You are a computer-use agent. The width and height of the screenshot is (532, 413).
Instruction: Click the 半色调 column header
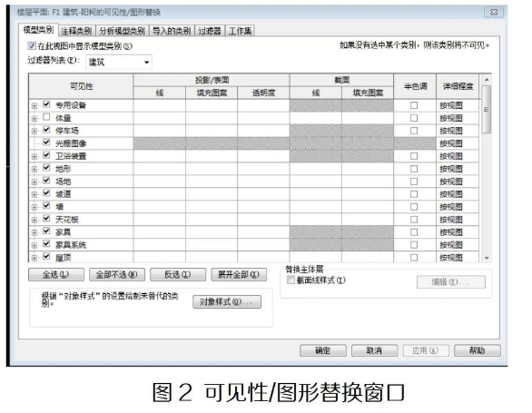pos(415,86)
